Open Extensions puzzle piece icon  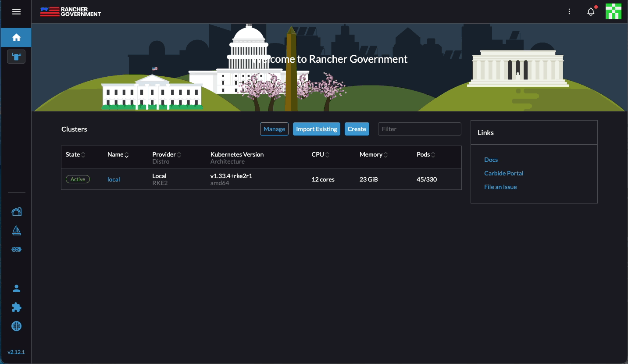tap(16, 307)
